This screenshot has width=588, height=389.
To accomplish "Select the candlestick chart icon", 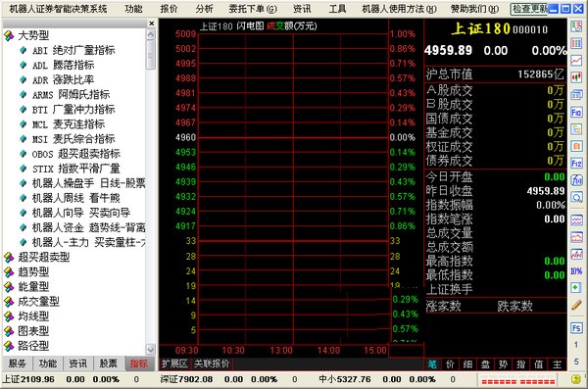I will pyautogui.click(x=576, y=77).
